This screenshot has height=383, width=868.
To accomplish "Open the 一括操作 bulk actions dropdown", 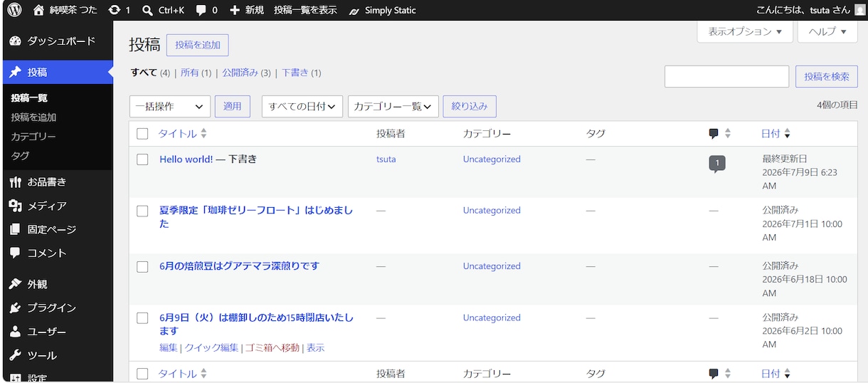I will click(x=170, y=106).
